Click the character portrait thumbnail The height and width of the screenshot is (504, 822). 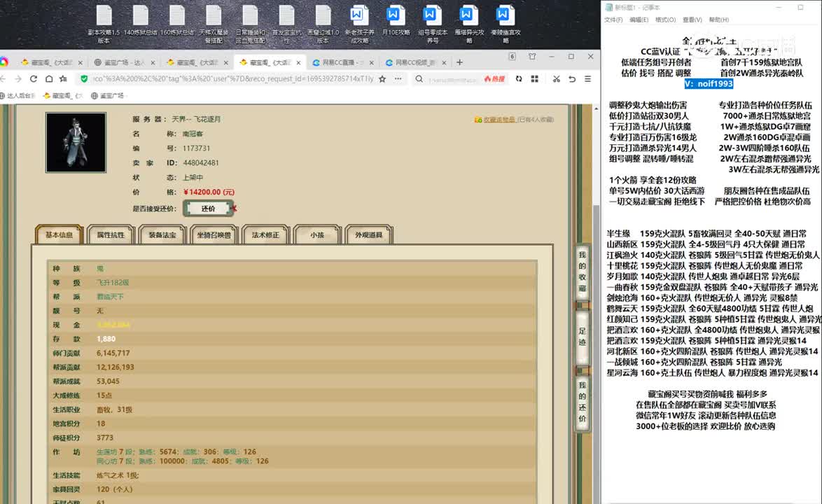[x=76, y=142]
